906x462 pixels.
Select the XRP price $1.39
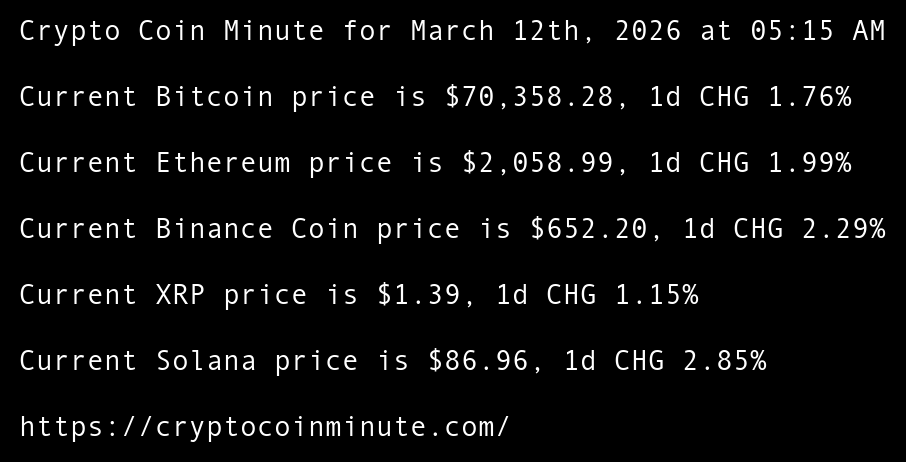(418, 295)
